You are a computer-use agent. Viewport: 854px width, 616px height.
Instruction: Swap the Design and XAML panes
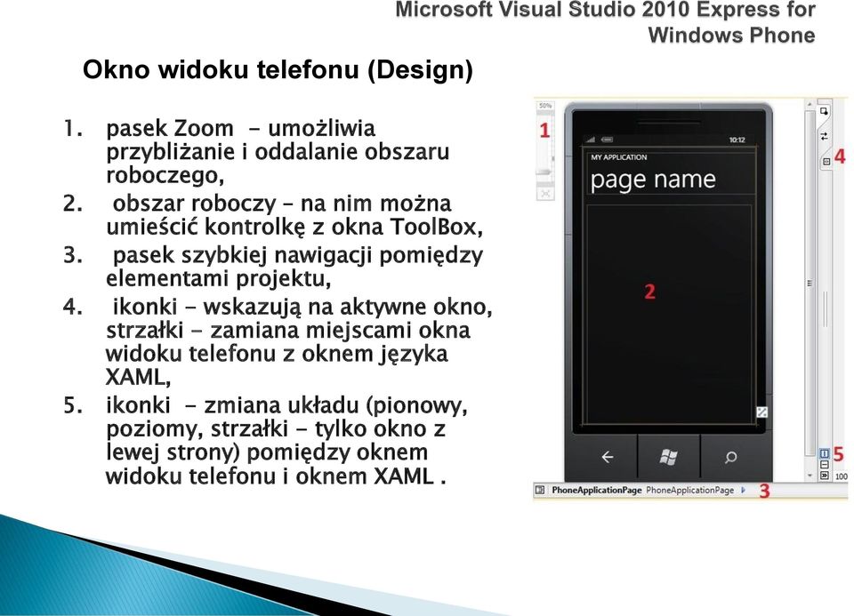click(824, 136)
